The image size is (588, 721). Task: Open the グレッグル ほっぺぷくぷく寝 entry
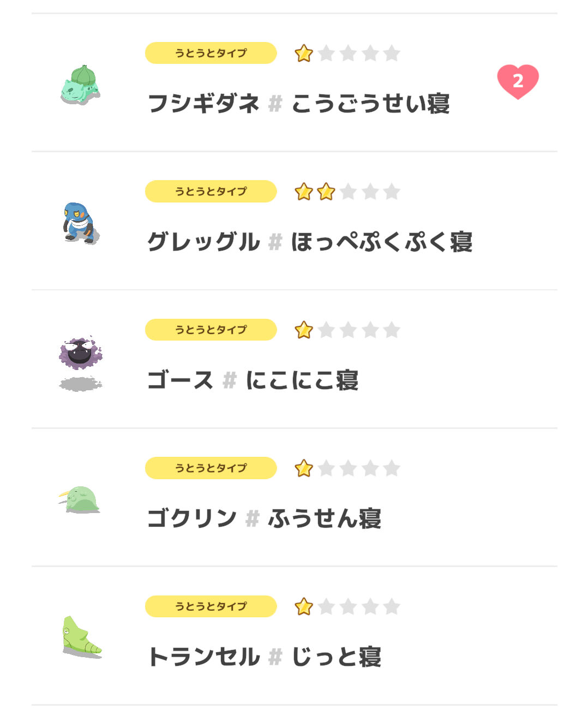[x=295, y=221]
